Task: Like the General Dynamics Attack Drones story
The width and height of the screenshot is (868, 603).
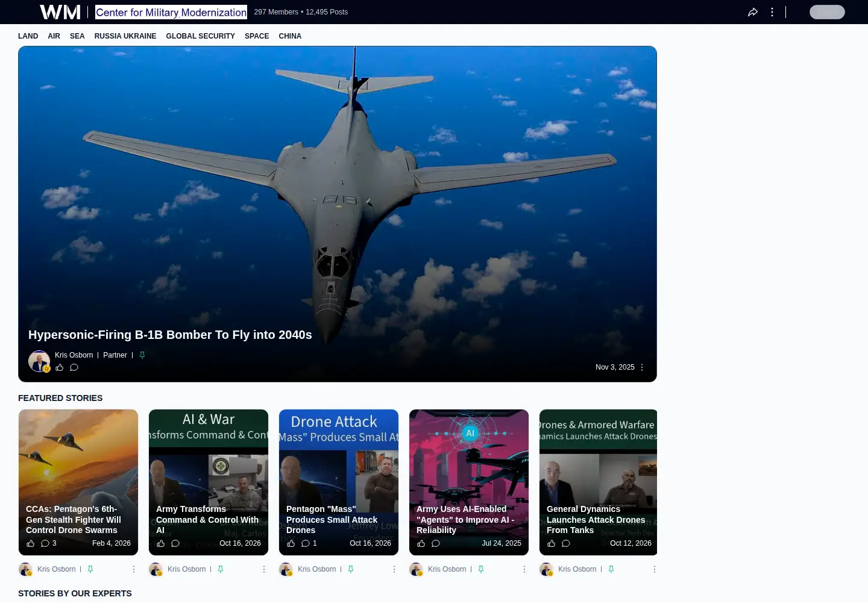Action: 552,543
